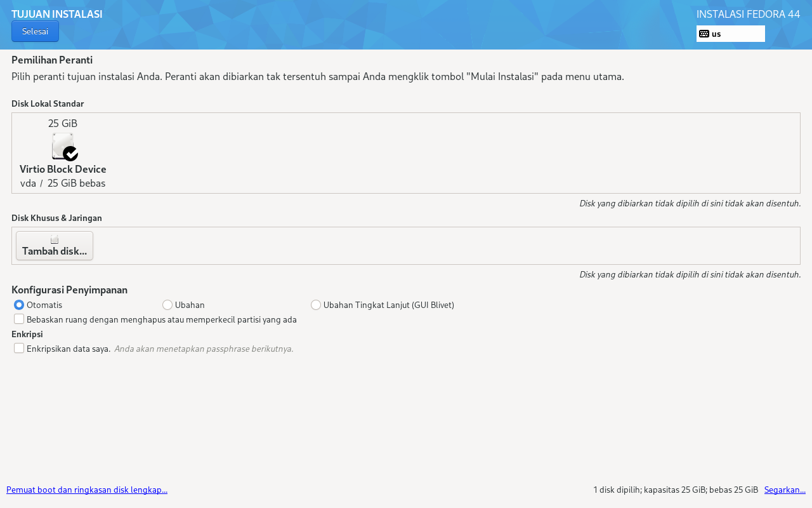Click the Pemilihan Peranti heading
This screenshot has width=812, height=508.
point(52,60)
